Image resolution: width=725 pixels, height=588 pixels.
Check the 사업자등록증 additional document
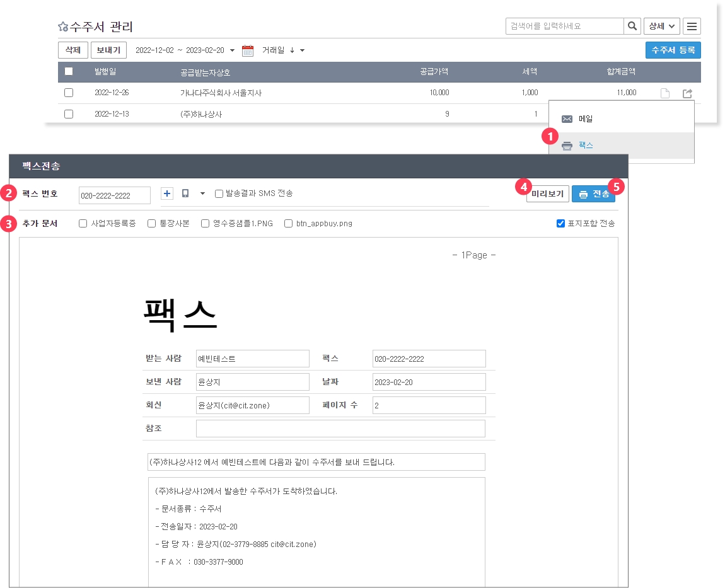coord(83,223)
